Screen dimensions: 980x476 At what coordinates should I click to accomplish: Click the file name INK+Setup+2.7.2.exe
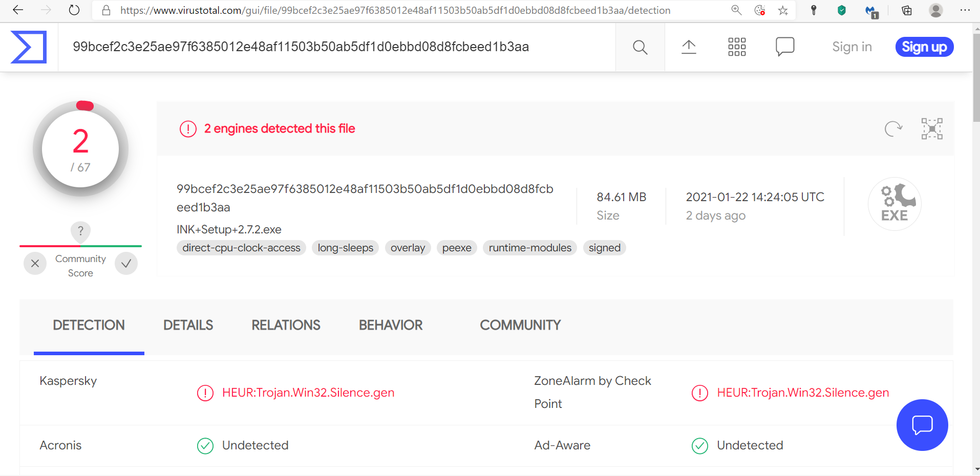[229, 229]
